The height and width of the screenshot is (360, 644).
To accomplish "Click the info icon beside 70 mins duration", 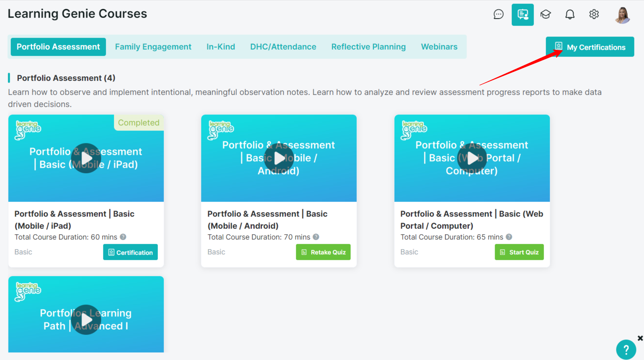I will 316,237.
